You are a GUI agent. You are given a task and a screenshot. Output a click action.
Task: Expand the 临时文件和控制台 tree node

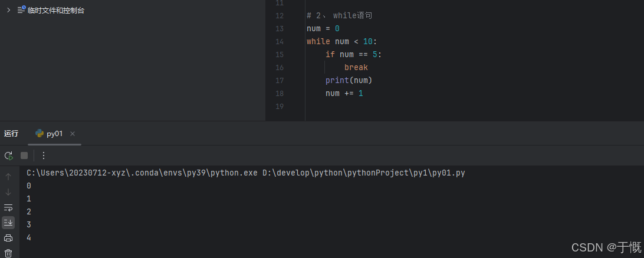point(8,10)
